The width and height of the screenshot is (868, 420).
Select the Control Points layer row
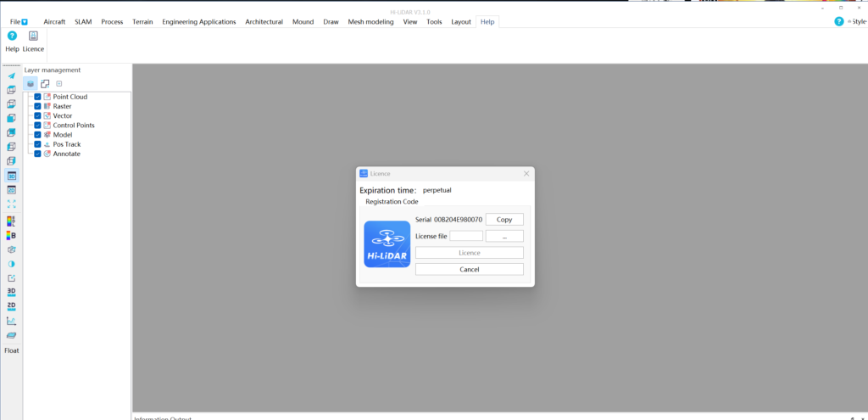pos(73,126)
